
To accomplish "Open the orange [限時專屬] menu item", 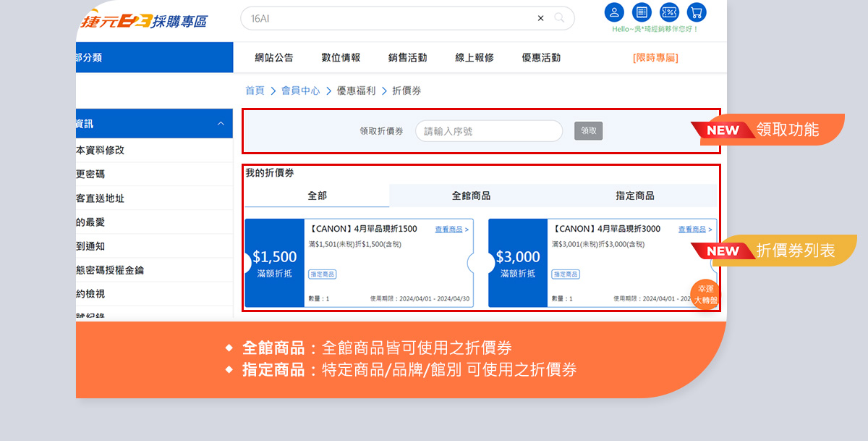I will click(x=655, y=58).
